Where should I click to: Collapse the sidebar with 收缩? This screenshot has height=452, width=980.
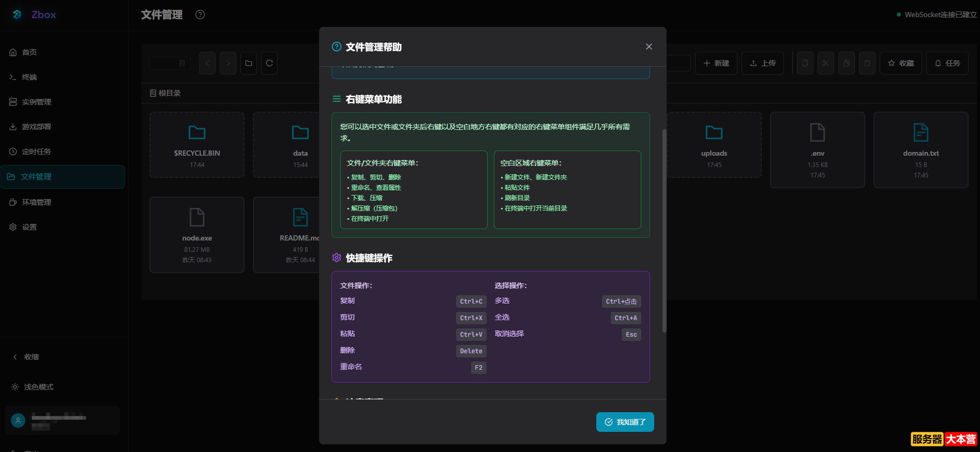tap(26, 357)
